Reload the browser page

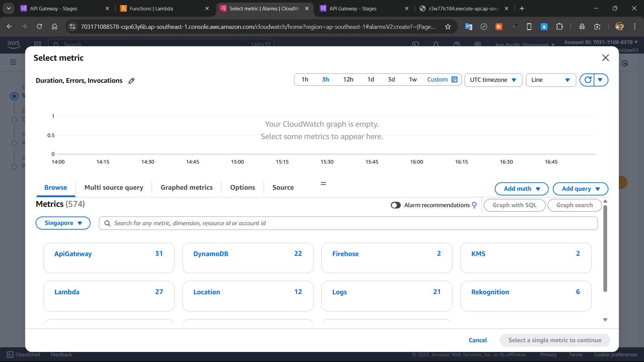(x=39, y=26)
